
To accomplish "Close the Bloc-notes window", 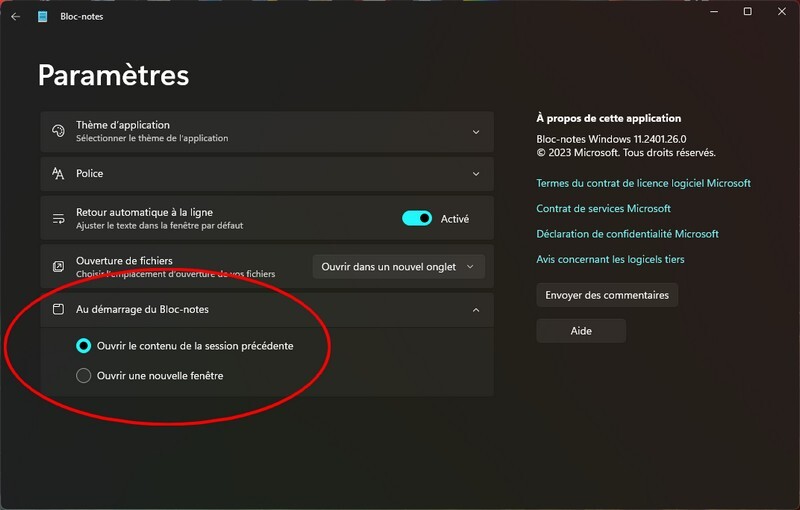I will click(x=782, y=11).
